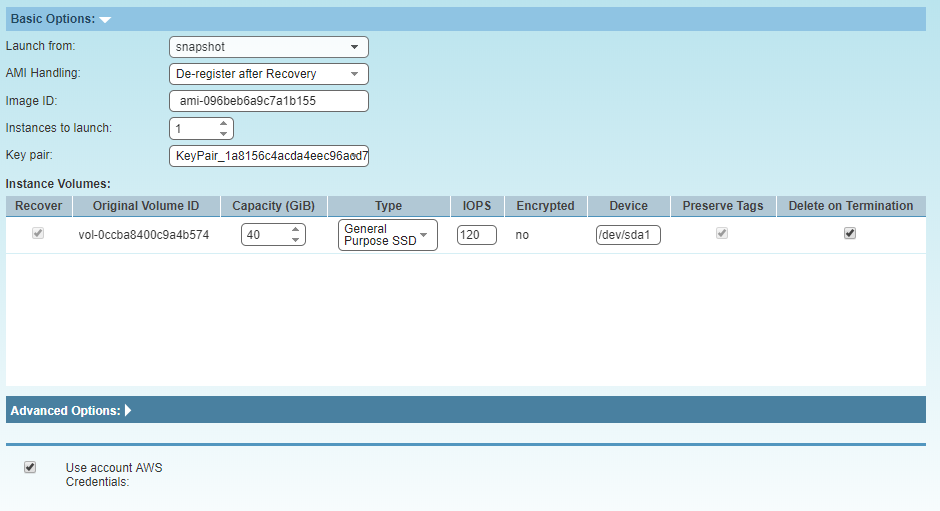The height and width of the screenshot is (511, 940).
Task: Click the Original Volume ID column header
Action: [x=146, y=206]
